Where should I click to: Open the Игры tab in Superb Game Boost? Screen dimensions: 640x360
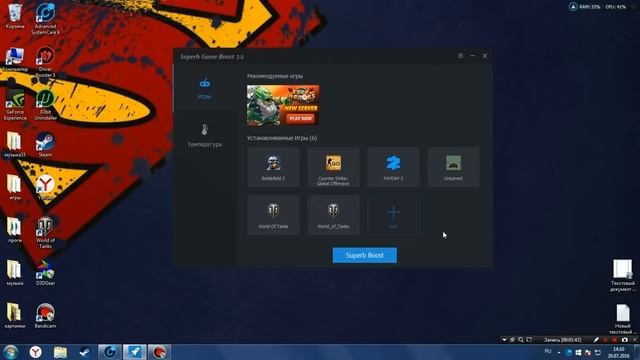(x=204, y=89)
